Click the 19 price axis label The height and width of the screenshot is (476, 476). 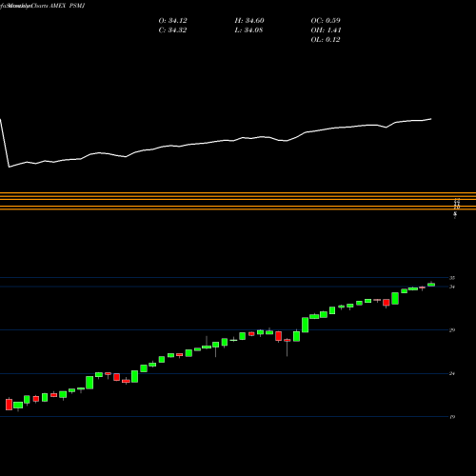tap(452, 417)
